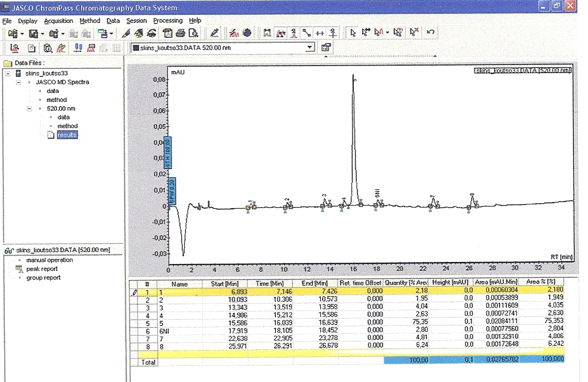The height and width of the screenshot is (382, 588).
Task: Open the dropdown arrow beside open folder icon
Action: click(22, 34)
